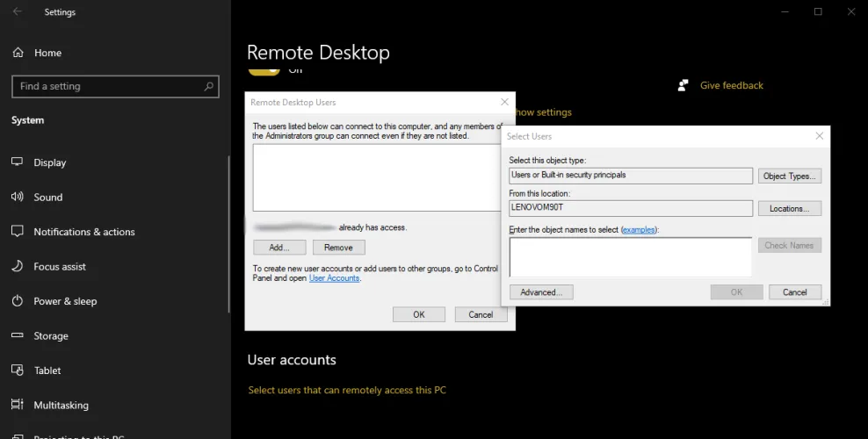The image size is (868, 439).
Task: Open Storage settings in sidebar
Action: click(50, 336)
